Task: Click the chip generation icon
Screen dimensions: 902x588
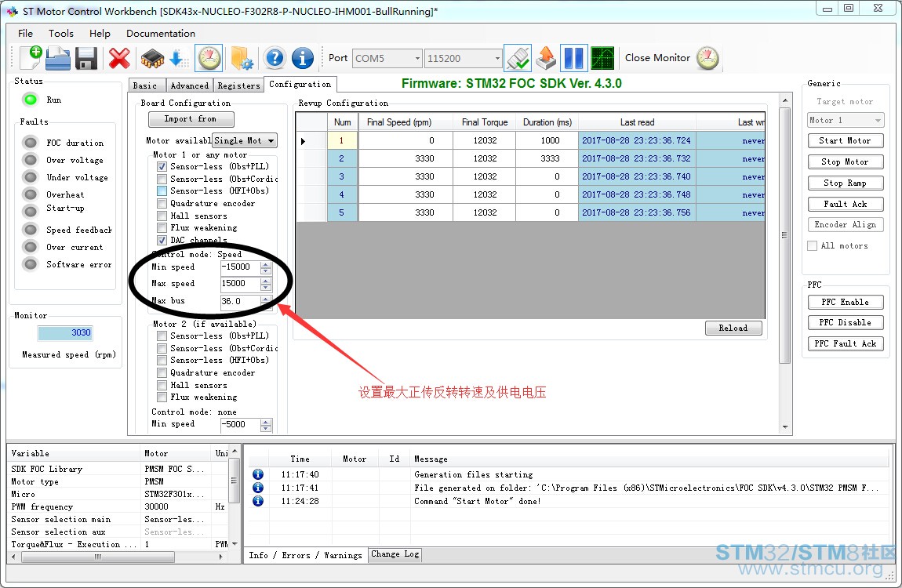Action: coord(152,58)
